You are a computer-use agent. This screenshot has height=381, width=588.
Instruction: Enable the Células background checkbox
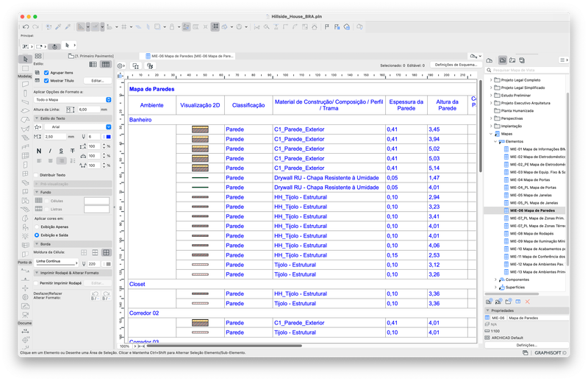pyautogui.click(x=47, y=201)
